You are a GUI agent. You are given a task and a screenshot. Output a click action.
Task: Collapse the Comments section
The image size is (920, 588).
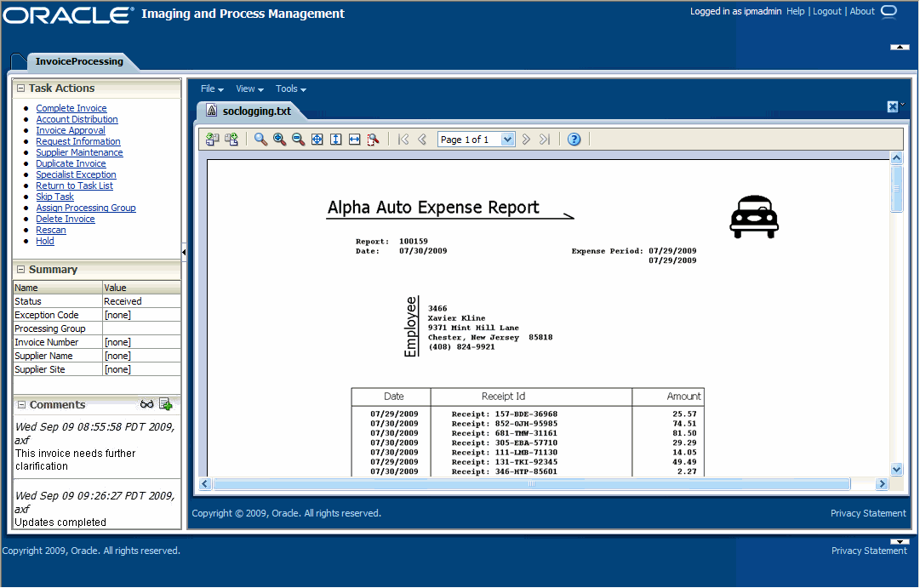[22, 405]
